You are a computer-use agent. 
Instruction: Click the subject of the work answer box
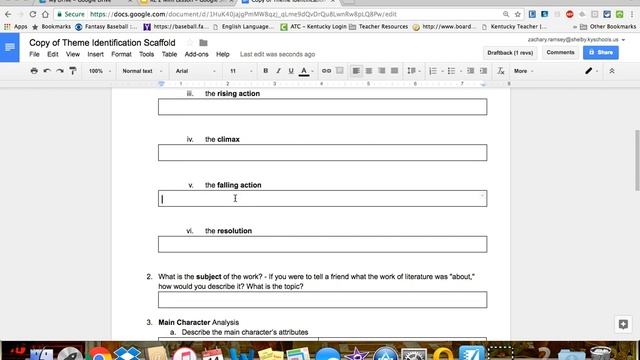[322, 300]
